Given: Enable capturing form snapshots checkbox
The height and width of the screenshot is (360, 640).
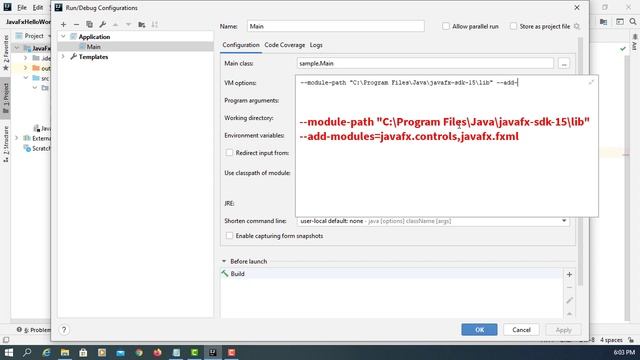Looking at the screenshot, I should click(229, 236).
